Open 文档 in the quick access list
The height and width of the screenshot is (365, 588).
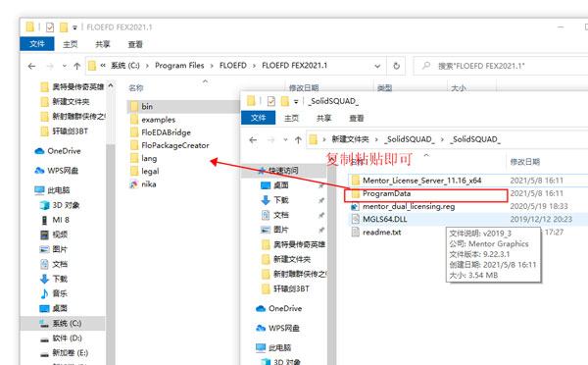pyautogui.click(x=281, y=215)
